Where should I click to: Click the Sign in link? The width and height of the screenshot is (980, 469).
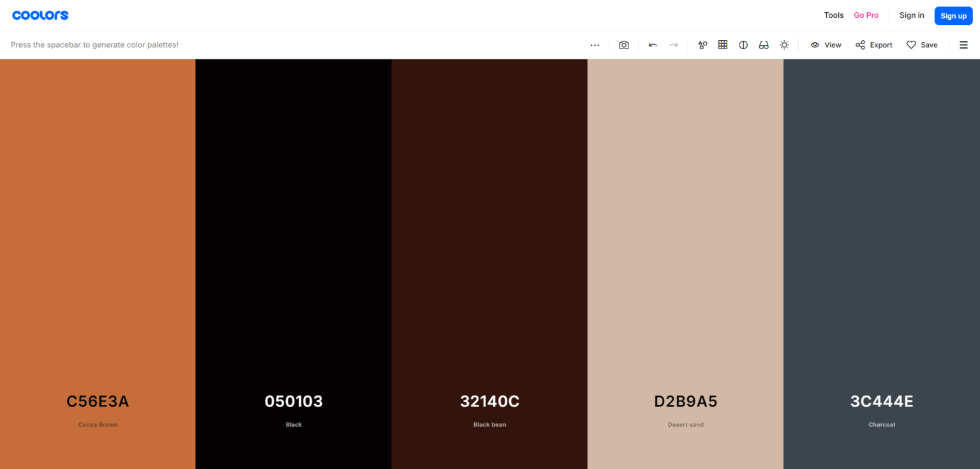coord(911,15)
